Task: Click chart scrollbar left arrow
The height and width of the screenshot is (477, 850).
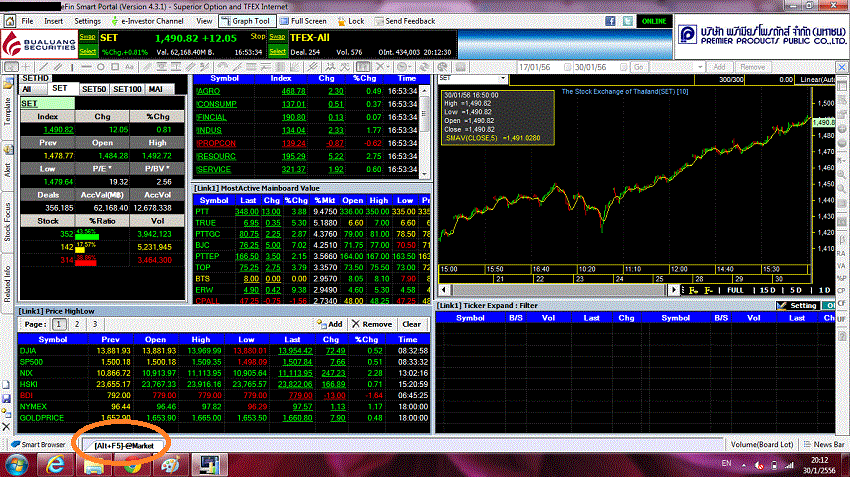Action: [x=444, y=290]
